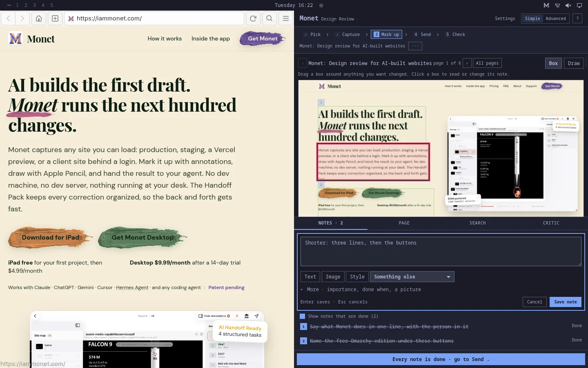The height and width of the screenshot is (368, 588).
Task: Open the display monitor tray icon
Action: pos(579,5)
